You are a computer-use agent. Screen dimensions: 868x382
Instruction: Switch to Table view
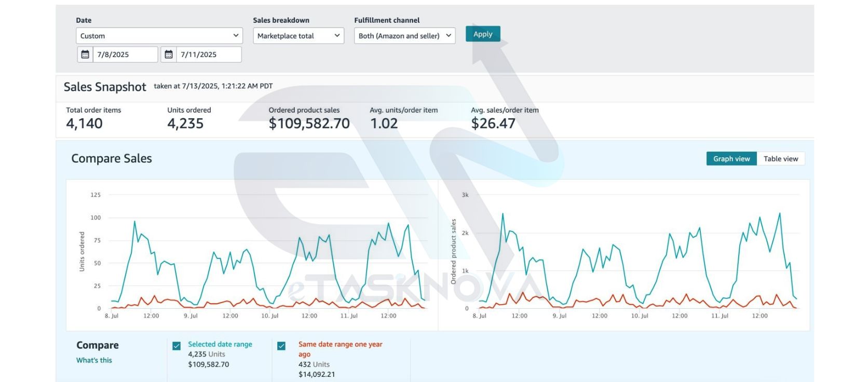781,159
